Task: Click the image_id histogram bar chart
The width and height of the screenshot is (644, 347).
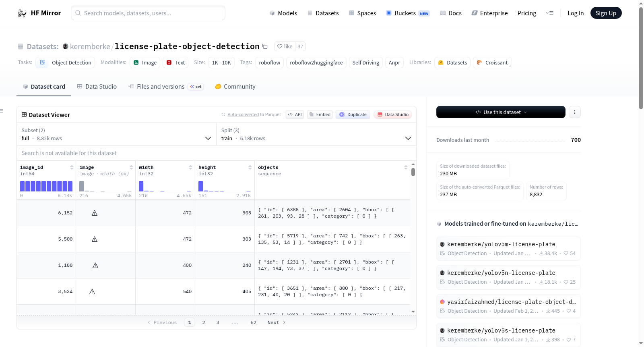Action: pos(46,186)
